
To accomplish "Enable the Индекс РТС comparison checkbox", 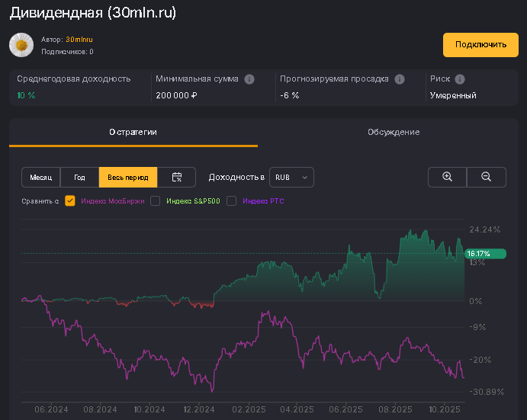I will point(232,200).
